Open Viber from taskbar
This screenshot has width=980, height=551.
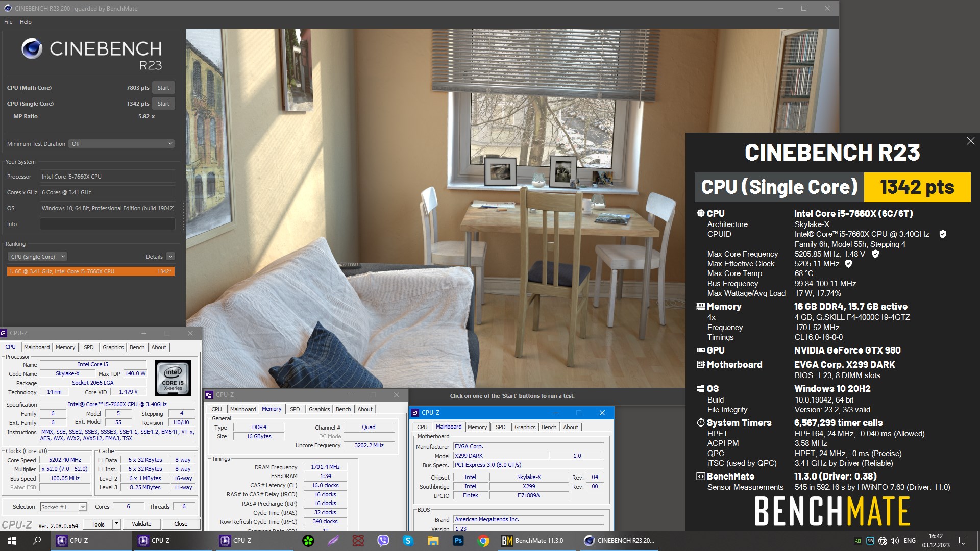click(383, 541)
